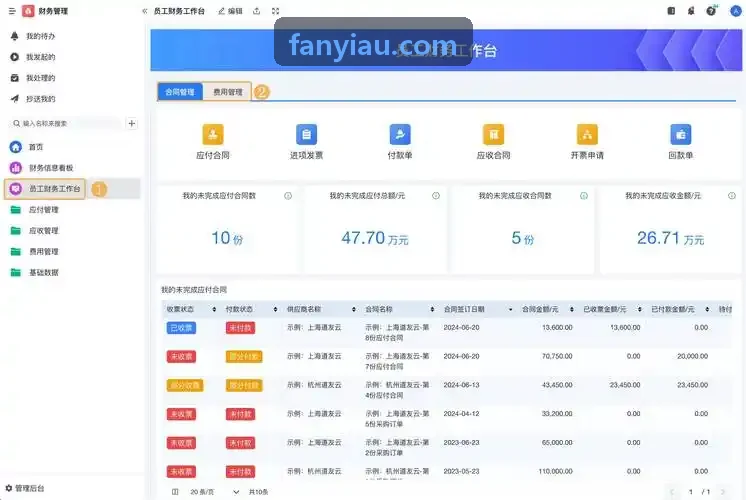Switch to the 费用管理 tab
The image size is (746, 500).
[227, 92]
